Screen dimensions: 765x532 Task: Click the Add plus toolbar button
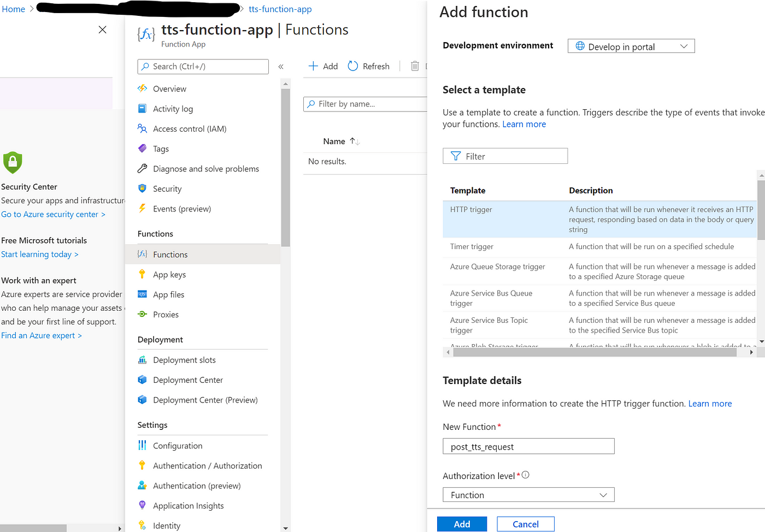[x=323, y=66]
